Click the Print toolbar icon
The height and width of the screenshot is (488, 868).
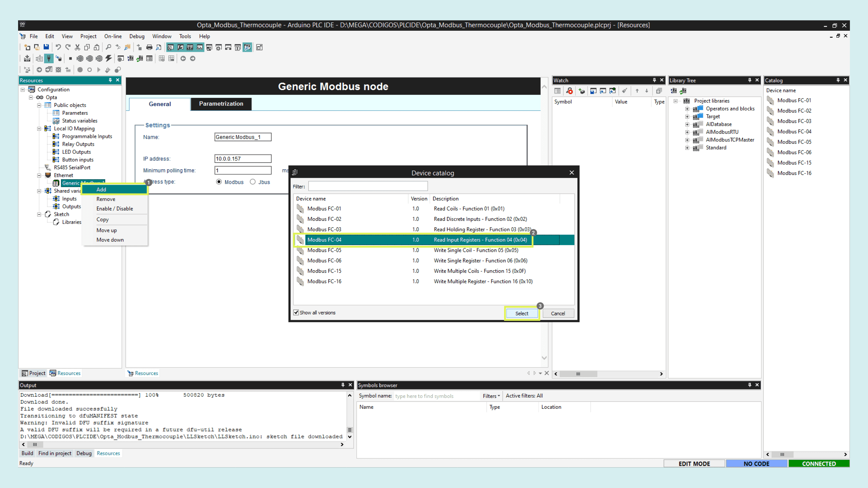point(149,47)
